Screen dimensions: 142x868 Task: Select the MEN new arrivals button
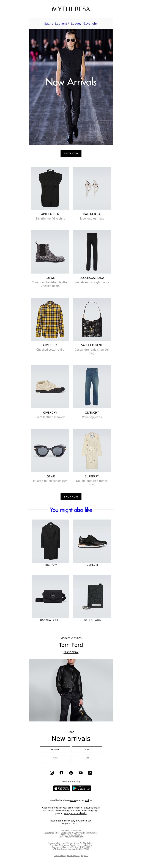point(87,749)
